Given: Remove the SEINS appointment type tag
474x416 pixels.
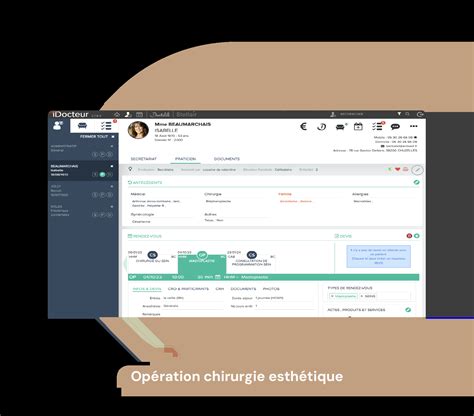Looking at the screenshot, I should click(x=362, y=296).
